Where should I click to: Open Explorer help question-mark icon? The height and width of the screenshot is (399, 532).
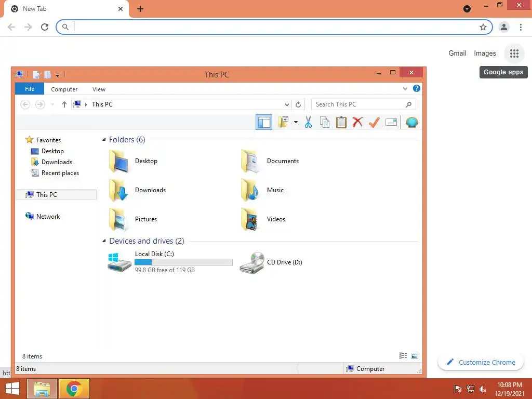pos(416,88)
